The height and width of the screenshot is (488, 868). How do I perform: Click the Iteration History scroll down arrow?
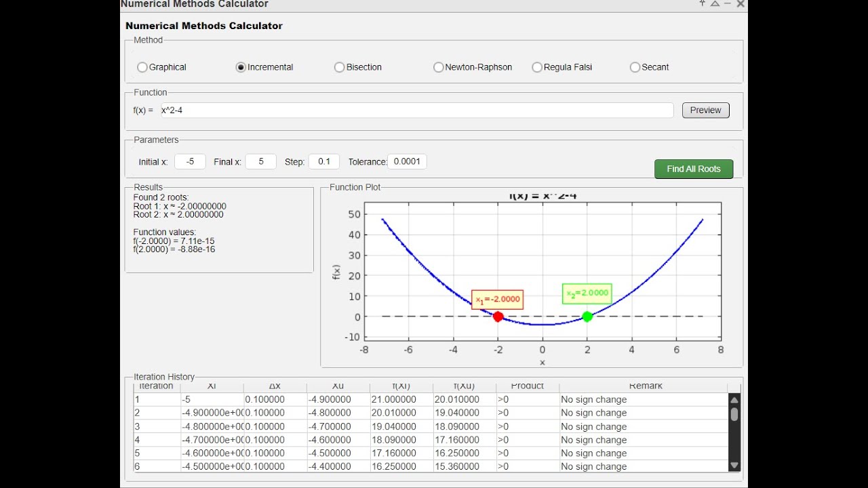(734, 465)
